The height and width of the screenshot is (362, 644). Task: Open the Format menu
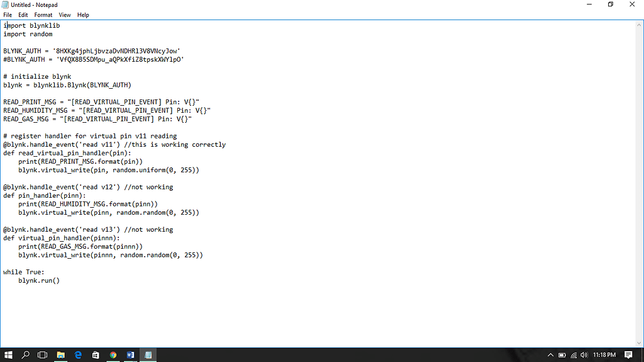(x=43, y=15)
